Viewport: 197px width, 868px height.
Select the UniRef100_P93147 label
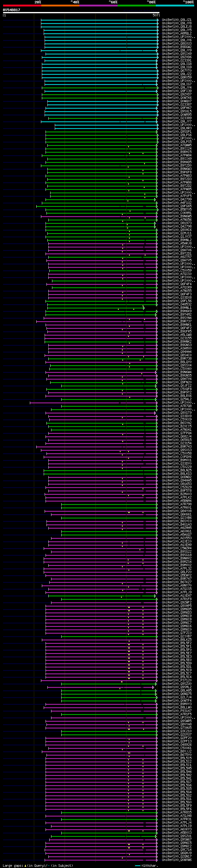click(177, 711)
